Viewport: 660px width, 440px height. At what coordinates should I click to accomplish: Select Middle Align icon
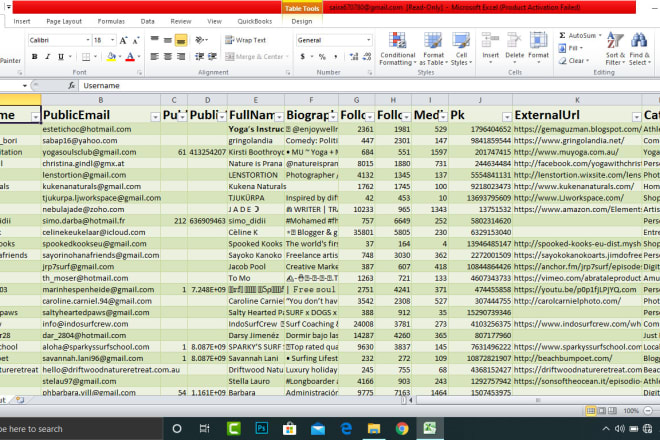pos(168,40)
